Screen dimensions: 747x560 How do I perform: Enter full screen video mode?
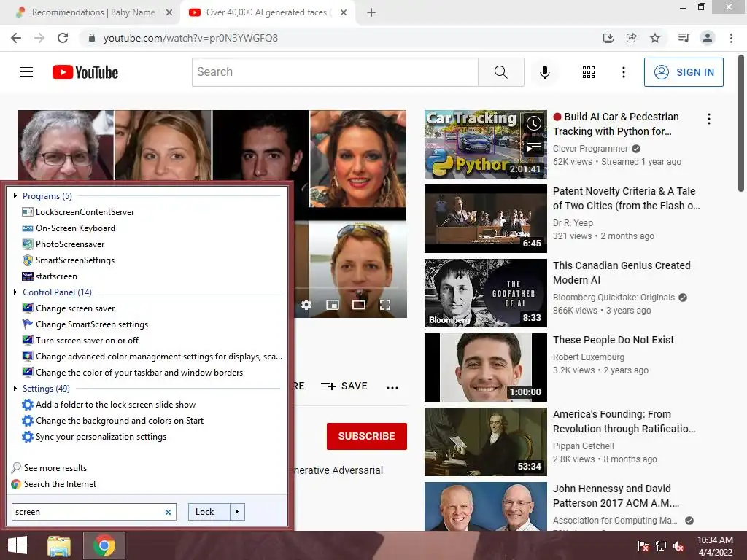[x=385, y=304]
